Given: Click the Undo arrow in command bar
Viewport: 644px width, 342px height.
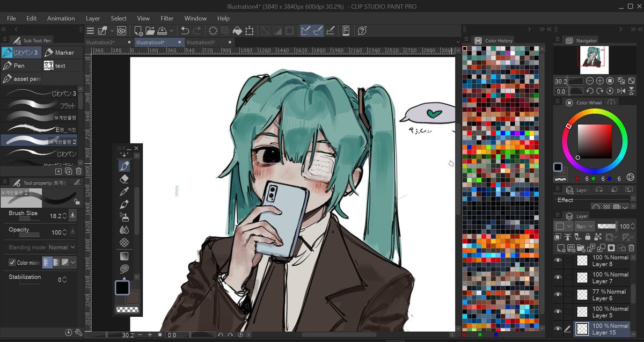Looking at the screenshot, I should 185,31.
